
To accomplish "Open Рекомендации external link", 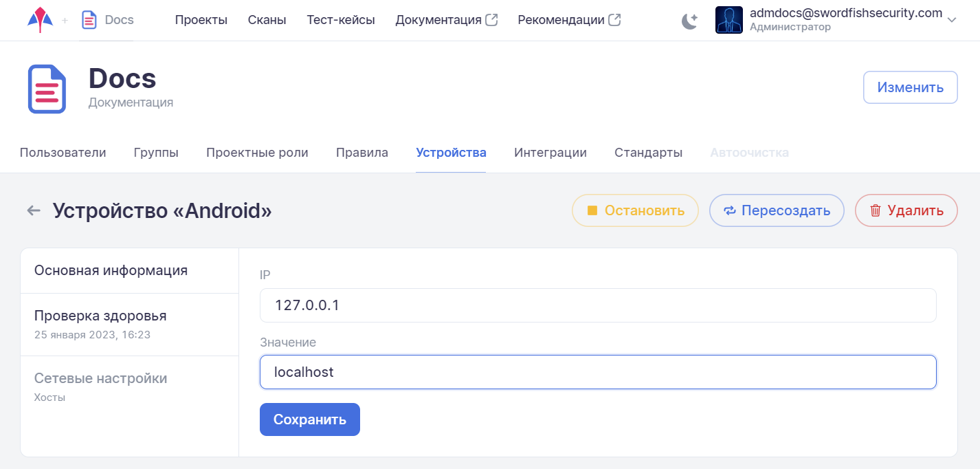I will pos(568,20).
